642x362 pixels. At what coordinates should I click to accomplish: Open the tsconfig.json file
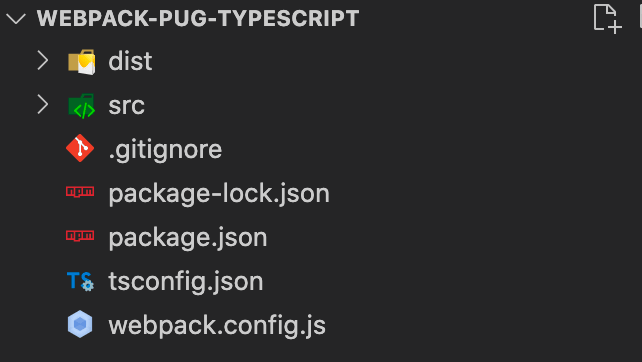(x=186, y=282)
